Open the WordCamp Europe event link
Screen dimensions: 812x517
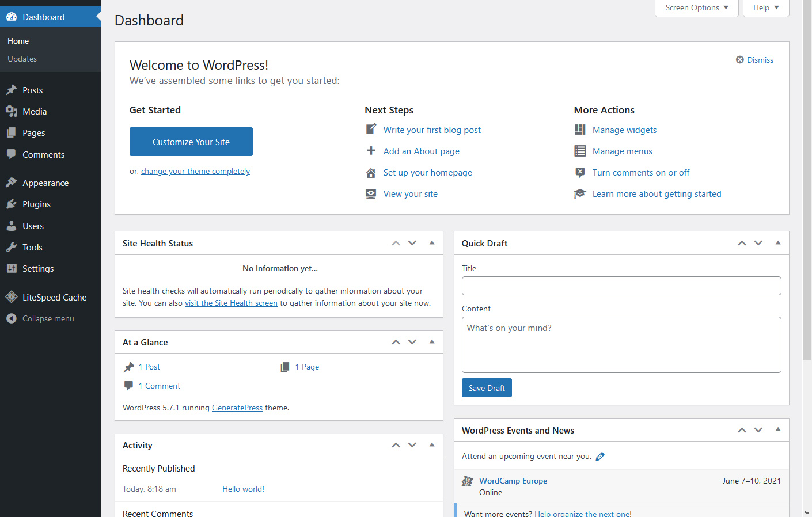pos(513,481)
